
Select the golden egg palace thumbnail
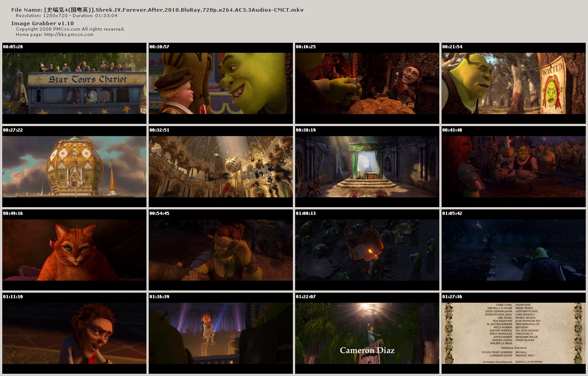coord(74,167)
